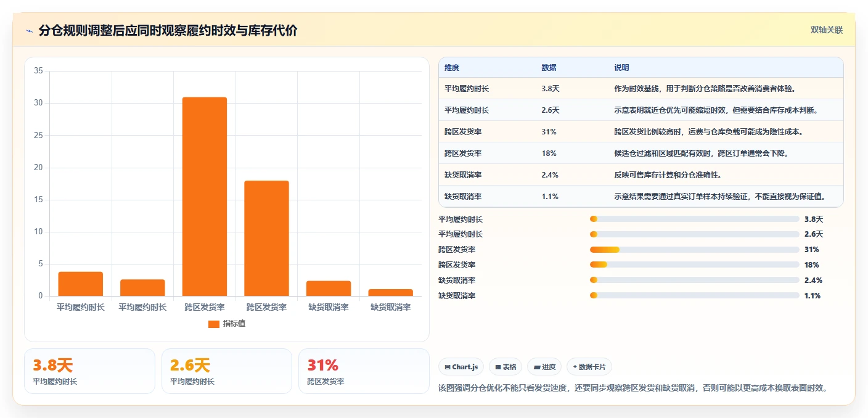Click the progress bar labeled 1.1%
The width and height of the screenshot is (868, 418).
coord(695,296)
